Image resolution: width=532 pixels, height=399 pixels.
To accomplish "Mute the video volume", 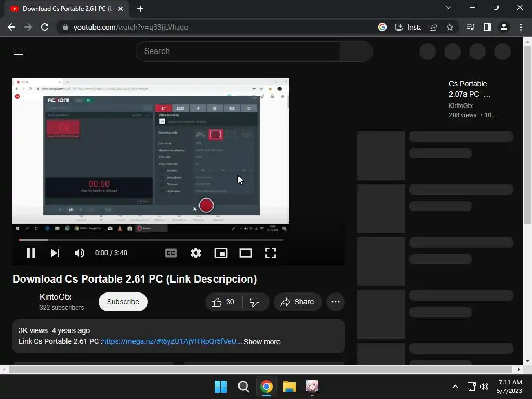I will tap(79, 253).
